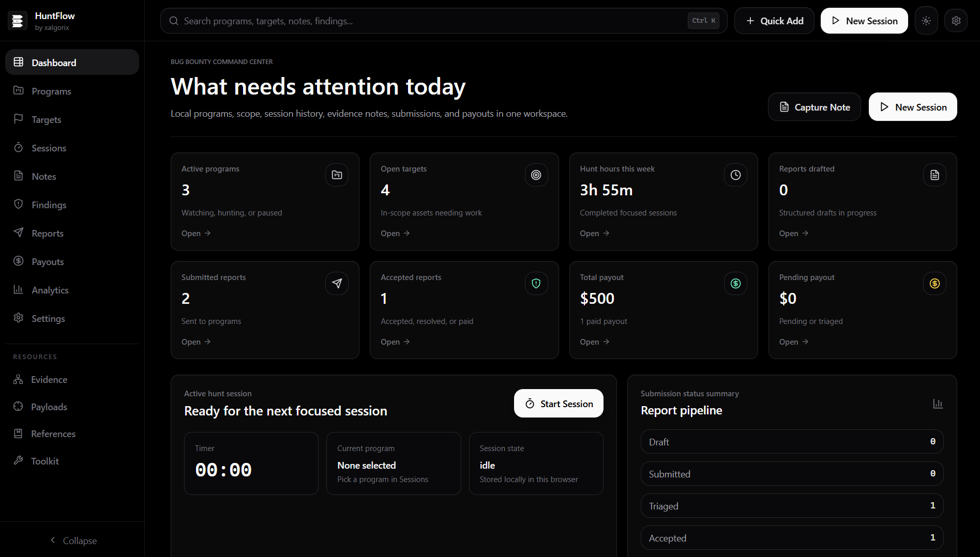Open link in Hunt hours card
This screenshot has width=980, height=557.
[x=595, y=234]
